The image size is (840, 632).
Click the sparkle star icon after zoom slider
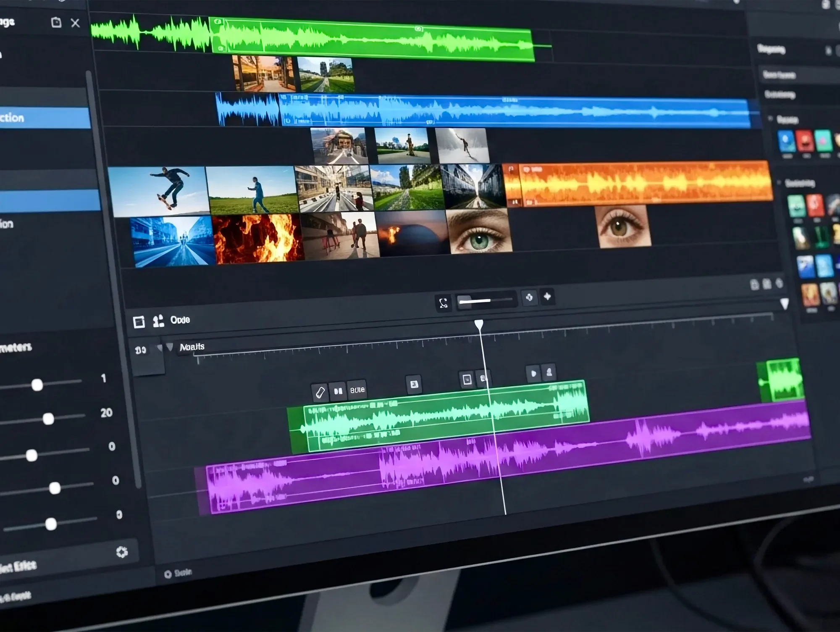click(547, 297)
